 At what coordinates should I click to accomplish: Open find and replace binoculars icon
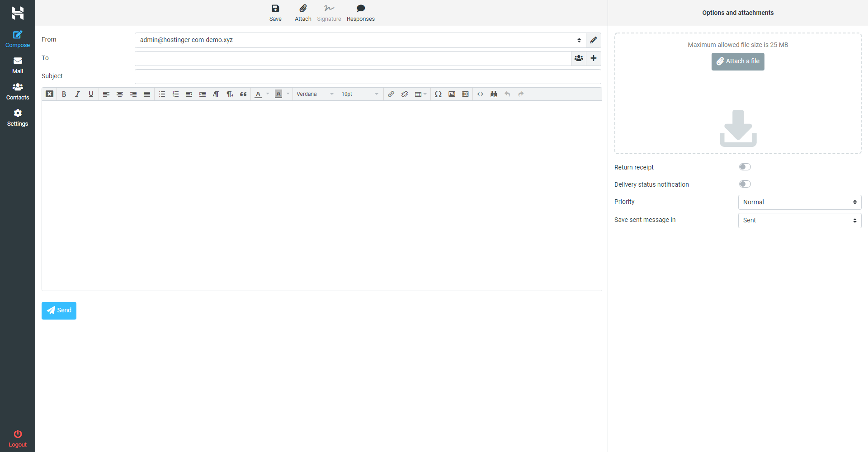(x=494, y=94)
